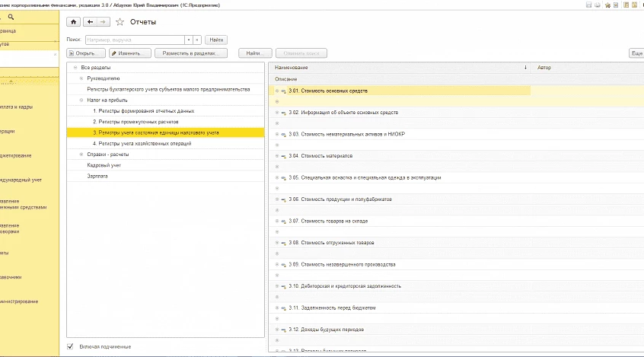Click the Найти... button in the command bar
Image resolution: width=644 pixels, height=357 pixels.
pos(255,53)
